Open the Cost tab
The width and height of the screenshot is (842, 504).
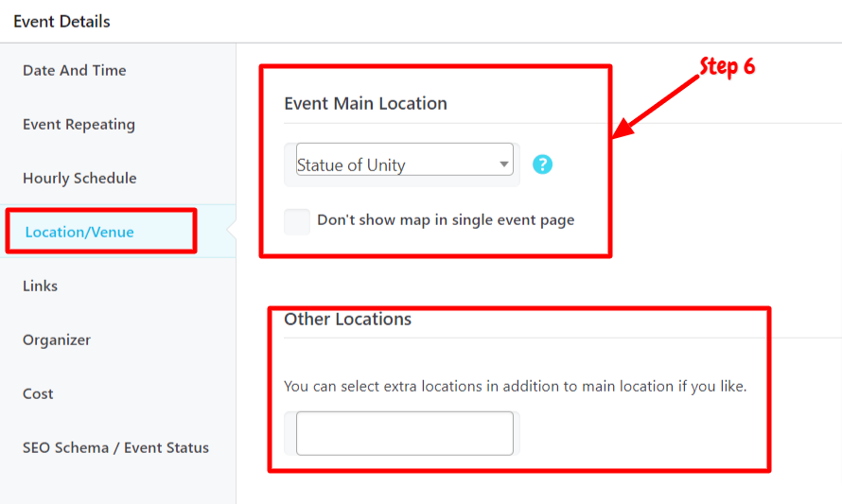click(x=38, y=393)
